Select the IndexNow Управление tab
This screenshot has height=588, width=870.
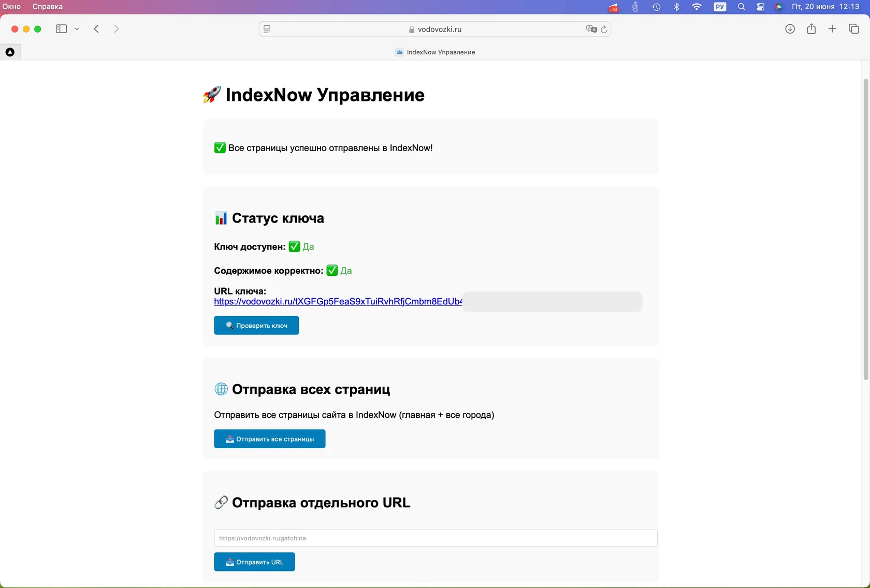pyautogui.click(x=435, y=52)
